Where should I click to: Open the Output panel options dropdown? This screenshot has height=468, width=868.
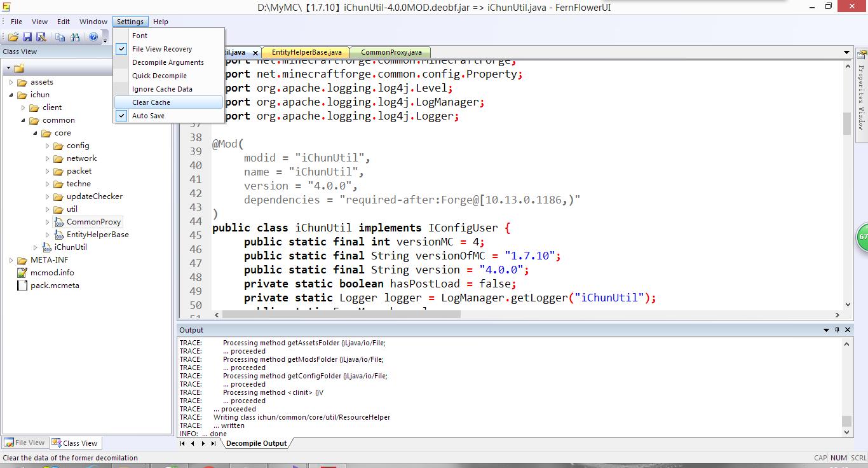tap(827, 330)
